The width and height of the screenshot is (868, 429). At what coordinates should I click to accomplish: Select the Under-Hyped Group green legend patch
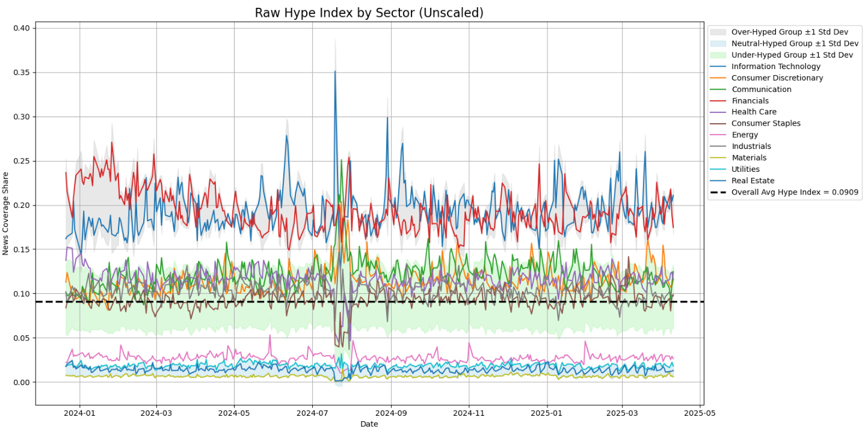[719, 55]
